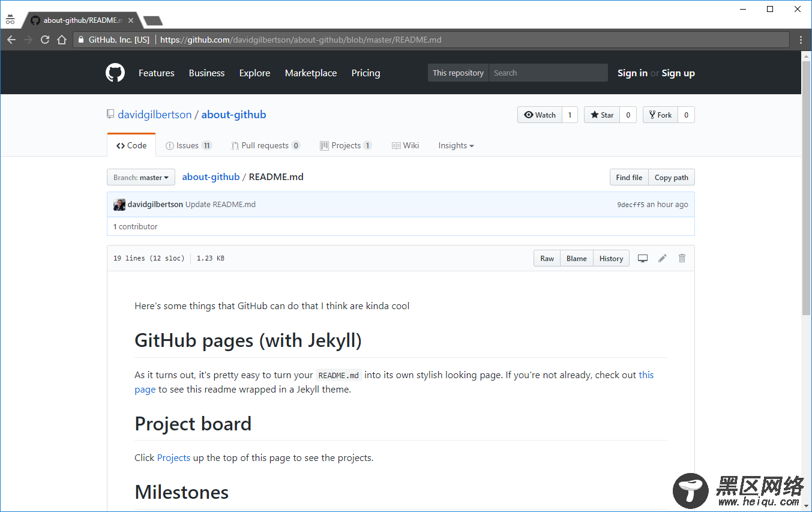812x512 pixels.
Task: Click the repository book icon
Action: point(110,114)
